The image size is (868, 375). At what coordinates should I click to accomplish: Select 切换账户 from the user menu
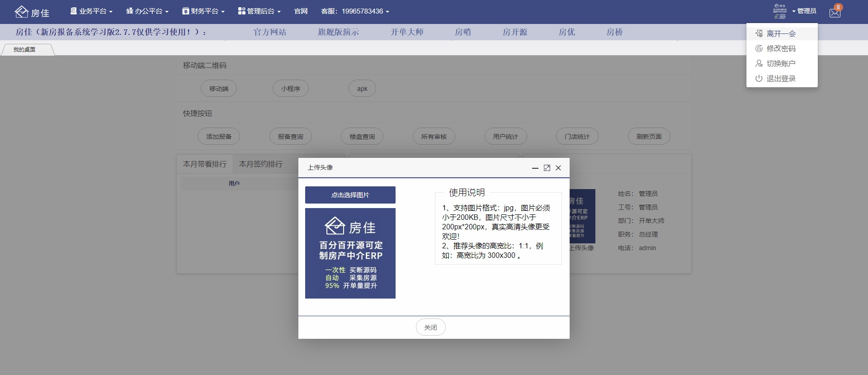pos(782,63)
